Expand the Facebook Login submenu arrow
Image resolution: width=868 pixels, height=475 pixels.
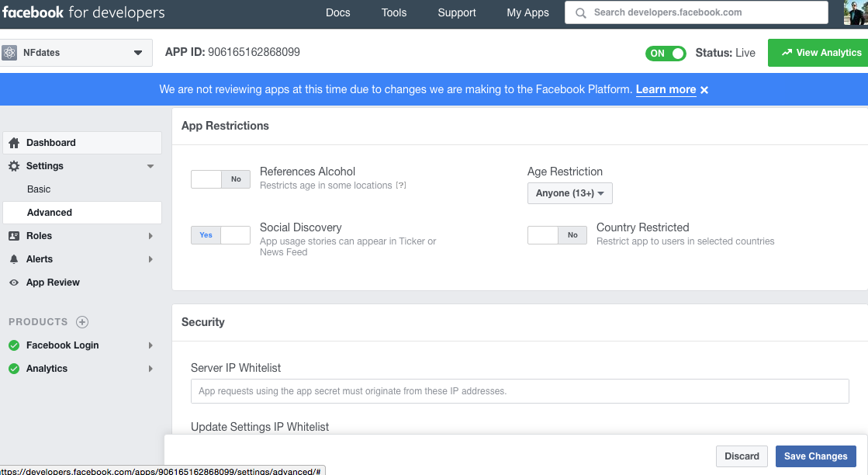(x=150, y=345)
